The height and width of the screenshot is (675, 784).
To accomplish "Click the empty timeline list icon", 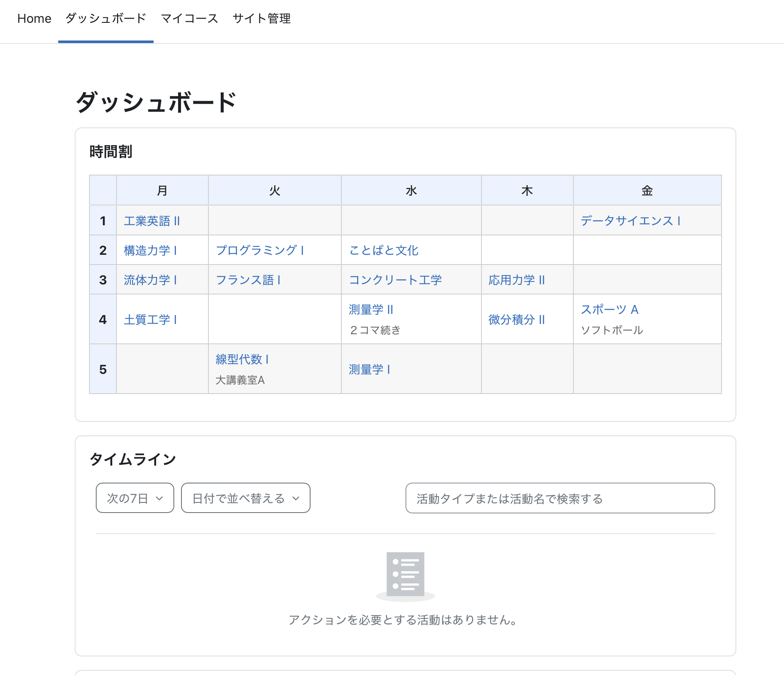I will pyautogui.click(x=405, y=575).
